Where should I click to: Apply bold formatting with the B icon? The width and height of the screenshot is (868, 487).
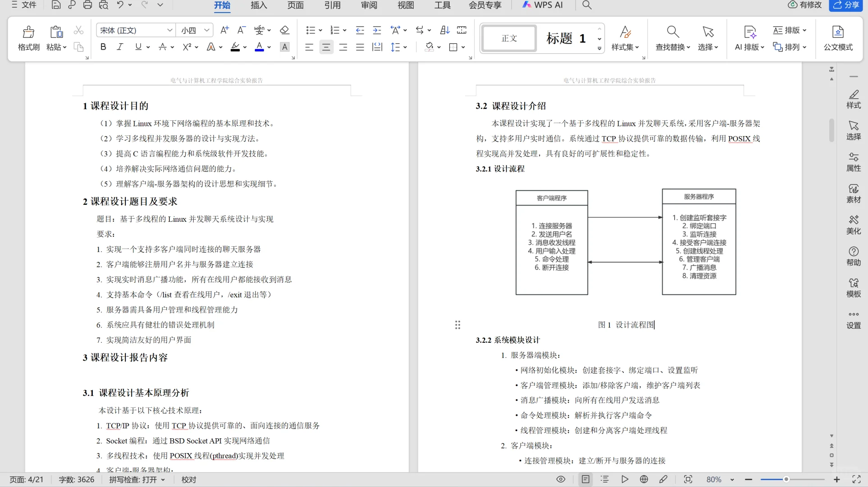[x=103, y=47]
